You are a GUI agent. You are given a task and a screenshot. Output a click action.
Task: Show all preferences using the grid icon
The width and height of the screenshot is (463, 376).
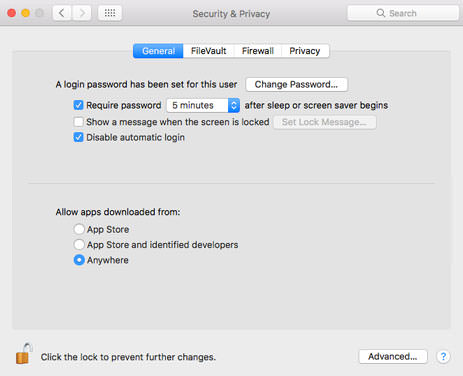click(110, 13)
